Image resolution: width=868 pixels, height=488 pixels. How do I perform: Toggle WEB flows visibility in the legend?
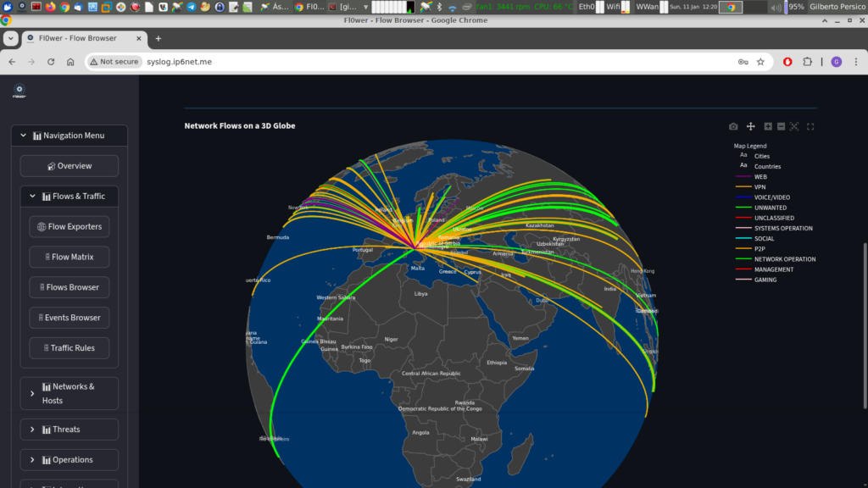coord(760,177)
